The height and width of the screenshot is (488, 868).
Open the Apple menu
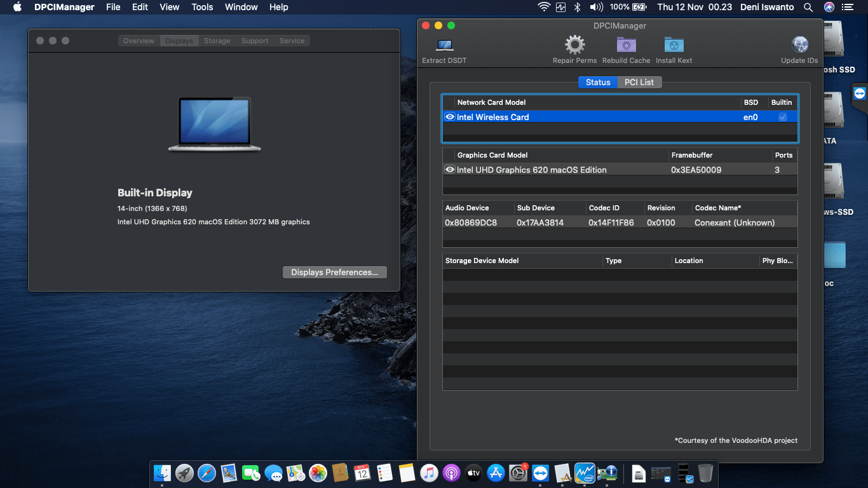pos(17,7)
